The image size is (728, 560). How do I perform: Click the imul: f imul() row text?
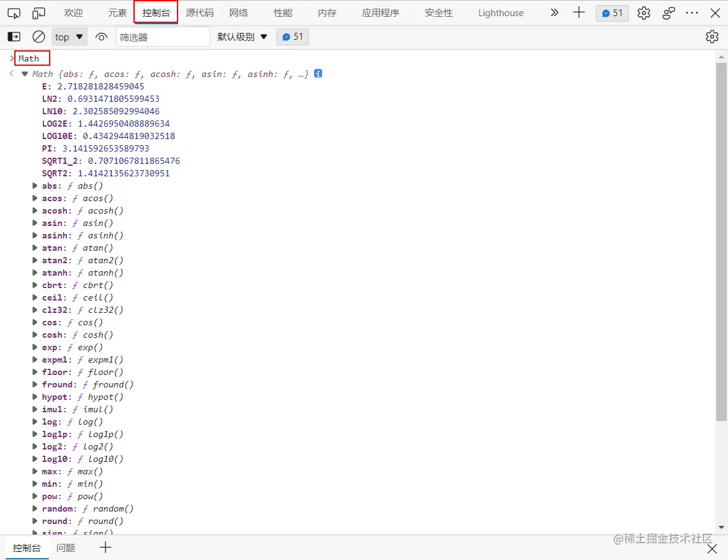[x=78, y=410]
